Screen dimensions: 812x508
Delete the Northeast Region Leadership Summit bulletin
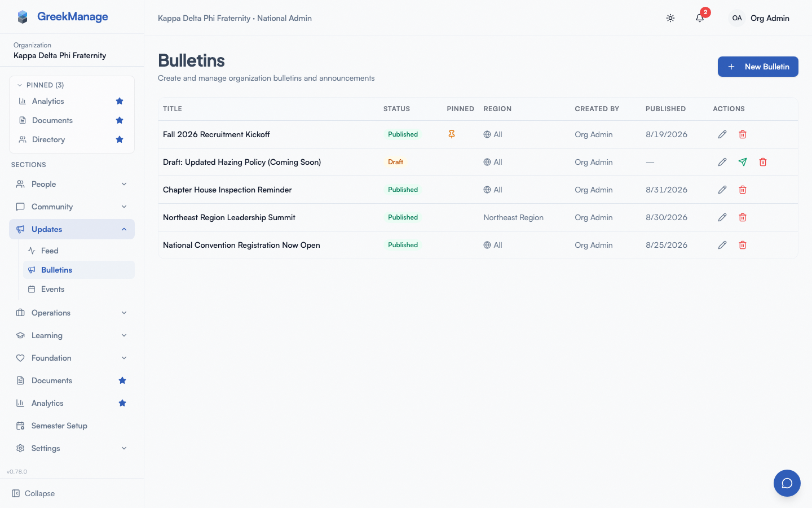pyautogui.click(x=743, y=217)
